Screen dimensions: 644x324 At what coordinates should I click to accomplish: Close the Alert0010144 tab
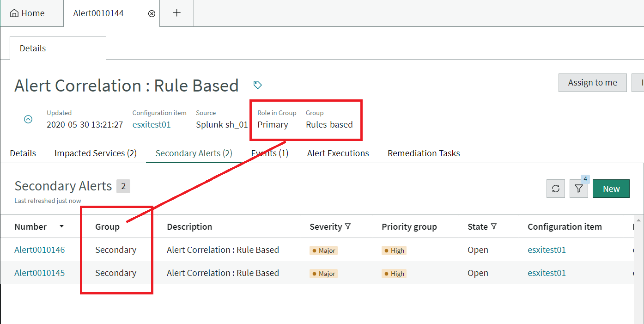[152, 13]
